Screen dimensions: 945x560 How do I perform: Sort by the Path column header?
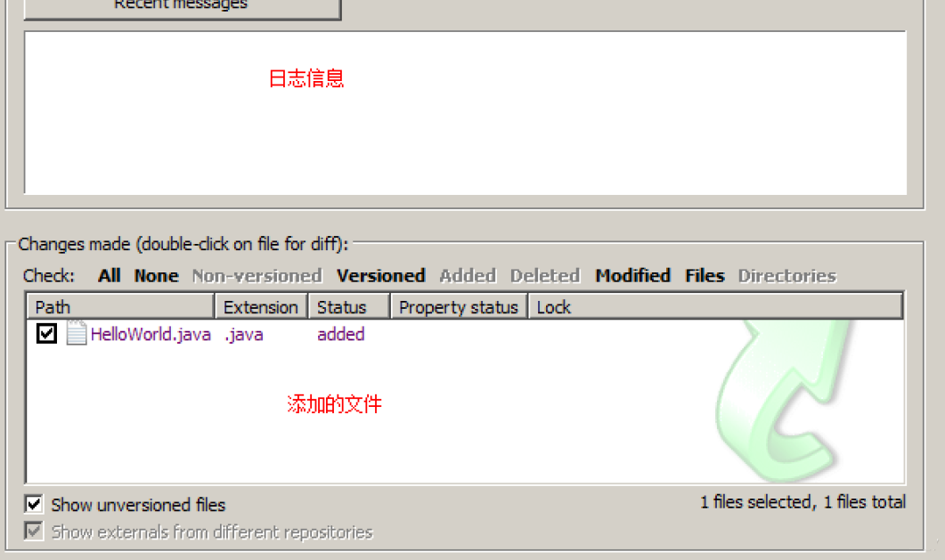pos(120,306)
